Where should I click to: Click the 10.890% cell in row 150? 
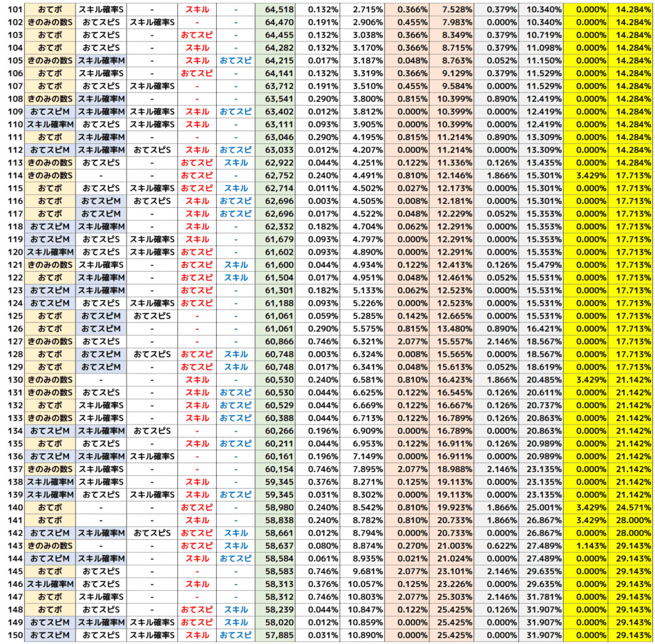coord(362,635)
